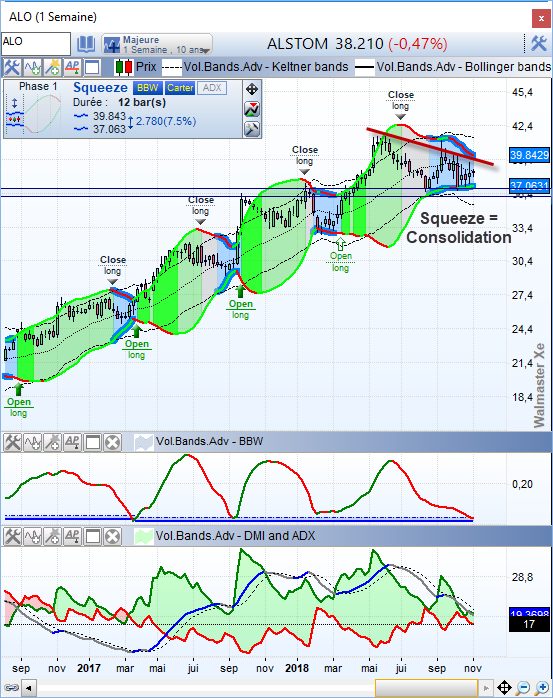Viewport: 553px width, 698px height.
Task: Click the chain link icon by the scrollbar
Action: click(11, 688)
